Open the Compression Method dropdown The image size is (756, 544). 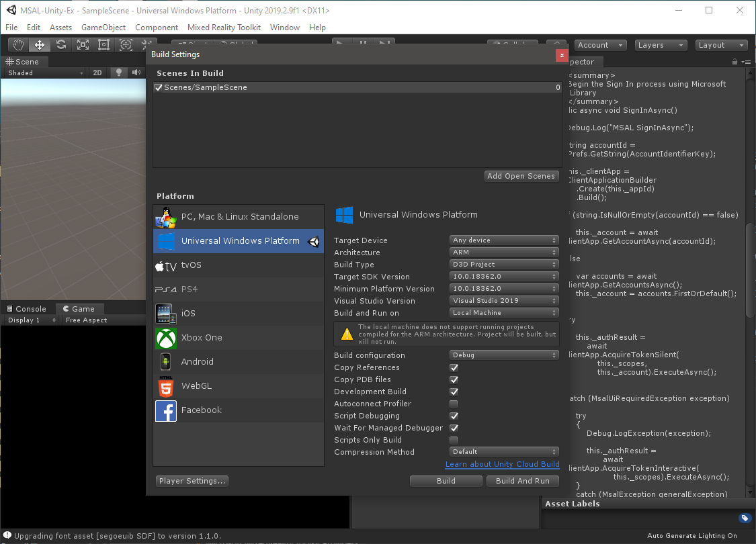(504, 451)
